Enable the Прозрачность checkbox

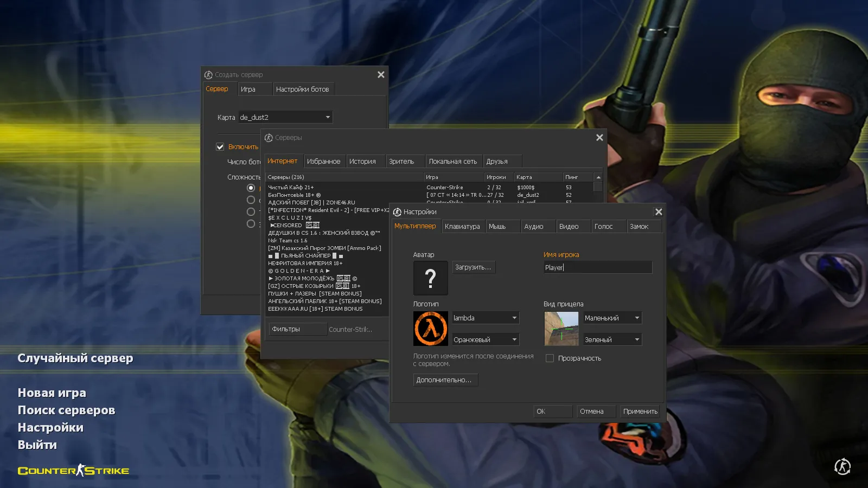550,358
